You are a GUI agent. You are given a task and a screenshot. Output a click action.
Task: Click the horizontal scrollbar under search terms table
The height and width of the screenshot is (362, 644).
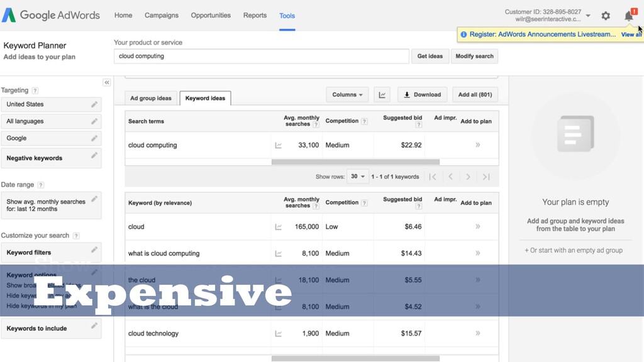pos(355,162)
